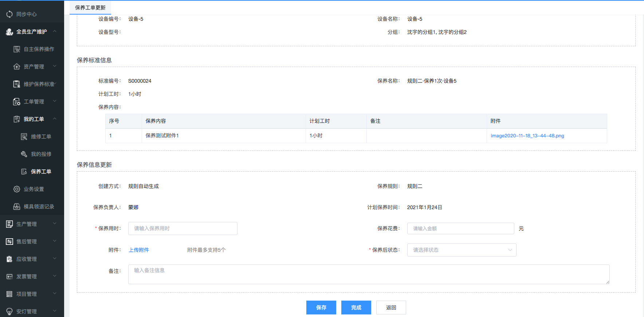Click the 业务设置 gear icon
The width and height of the screenshot is (644, 317).
[x=17, y=189]
